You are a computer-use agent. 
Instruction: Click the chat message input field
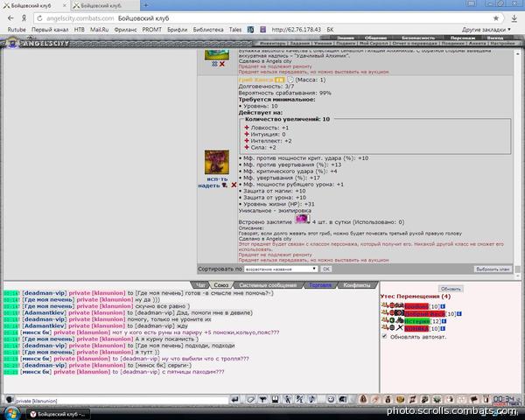pyautogui.click(x=122, y=401)
